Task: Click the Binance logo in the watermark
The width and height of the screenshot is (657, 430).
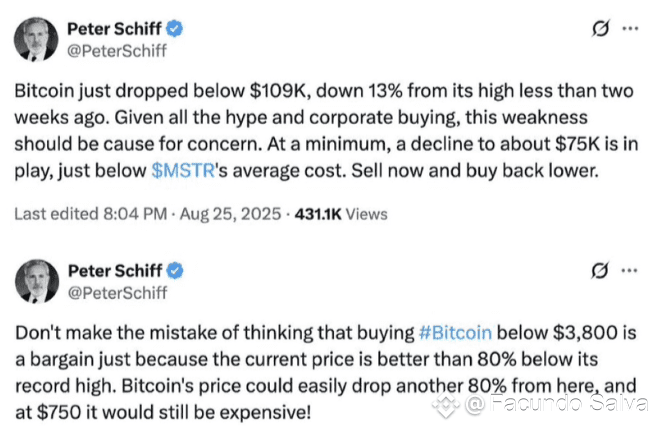Action: (x=446, y=404)
